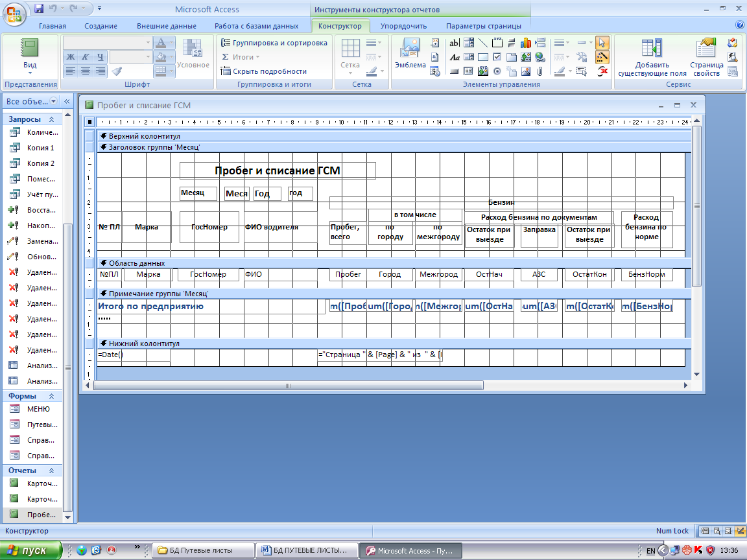This screenshot has width=747, height=560.
Task: Align text center
Action: tap(86, 71)
